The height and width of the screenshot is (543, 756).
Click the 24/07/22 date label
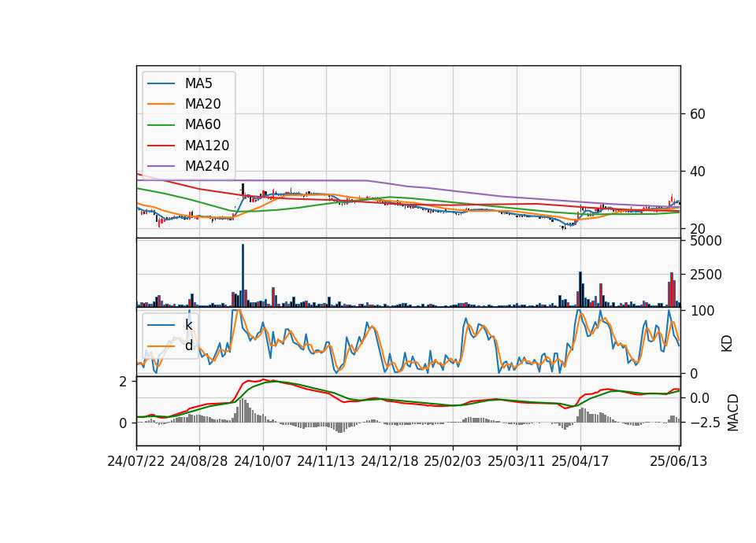[x=136, y=461]
